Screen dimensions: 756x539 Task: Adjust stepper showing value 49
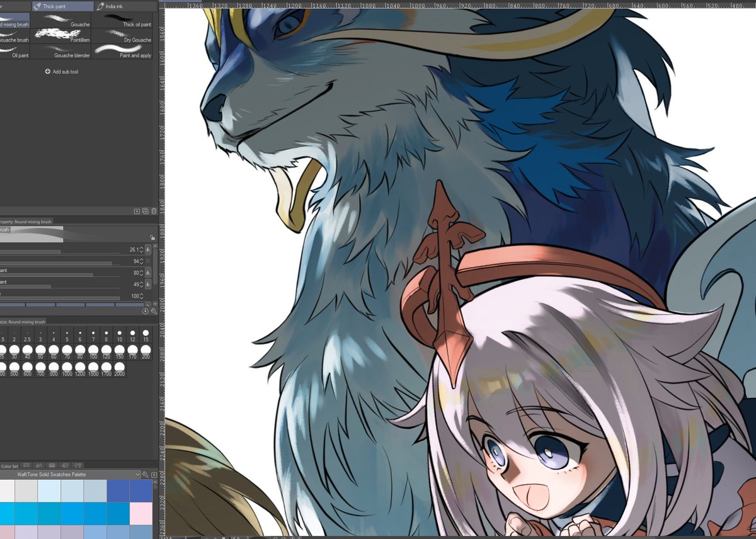pyautogui.click(x=141, y=284)
